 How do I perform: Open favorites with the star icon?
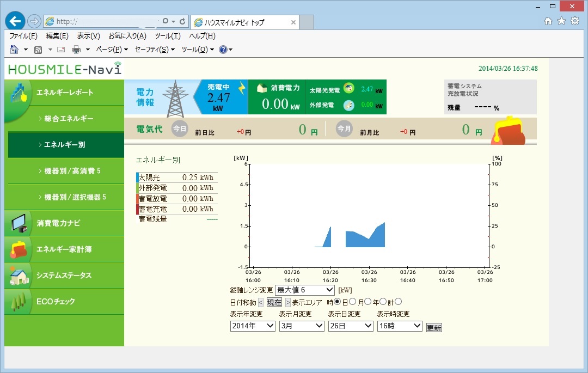(561, 21)
